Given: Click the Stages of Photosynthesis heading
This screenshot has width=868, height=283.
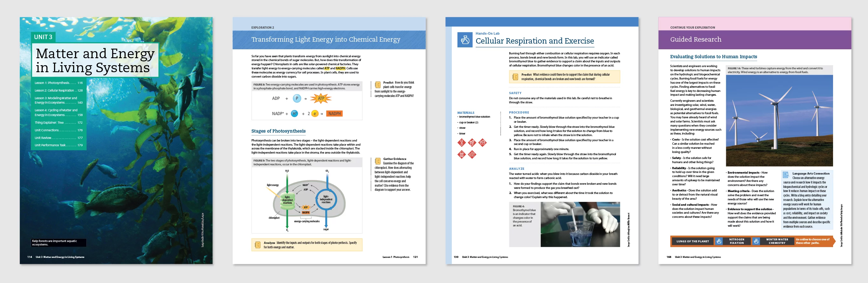Looking at the screenshot, I should pos(278,131).
